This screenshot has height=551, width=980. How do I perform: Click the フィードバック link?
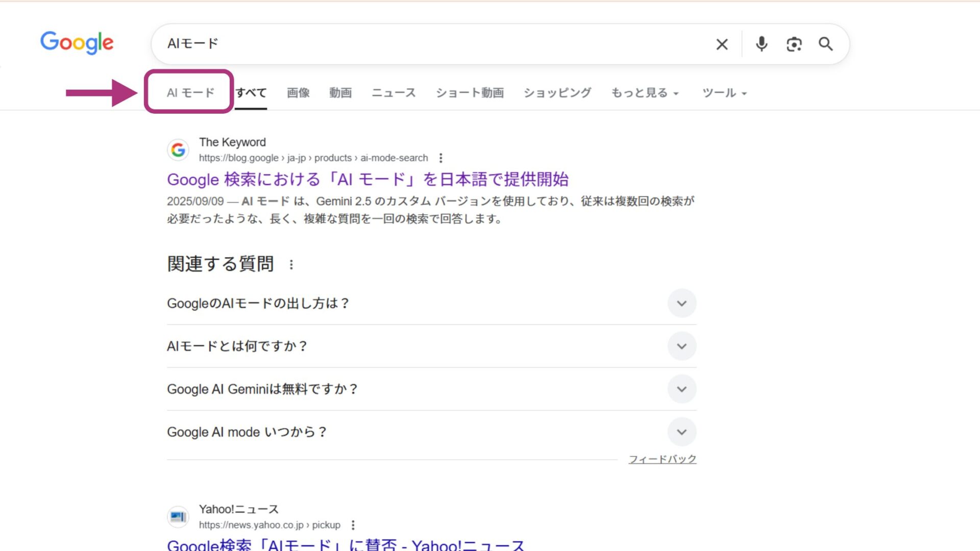point(663,458)
